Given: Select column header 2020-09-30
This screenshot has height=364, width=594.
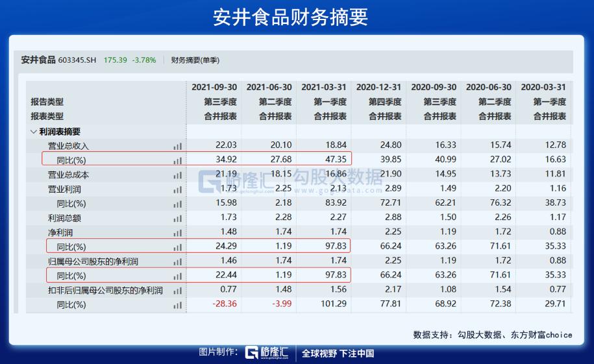Looking at the screenshot, I should [x=434, y=87].
